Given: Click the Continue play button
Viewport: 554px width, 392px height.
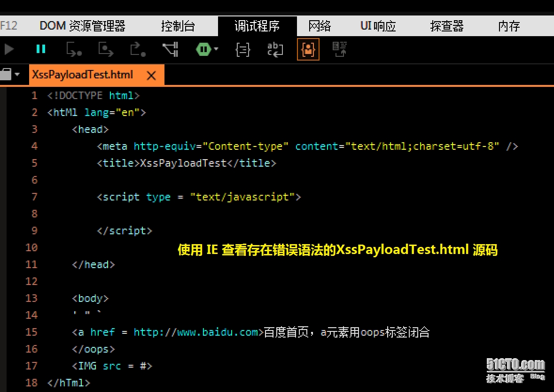Looking at the screenshot, I should coord(9,49).
